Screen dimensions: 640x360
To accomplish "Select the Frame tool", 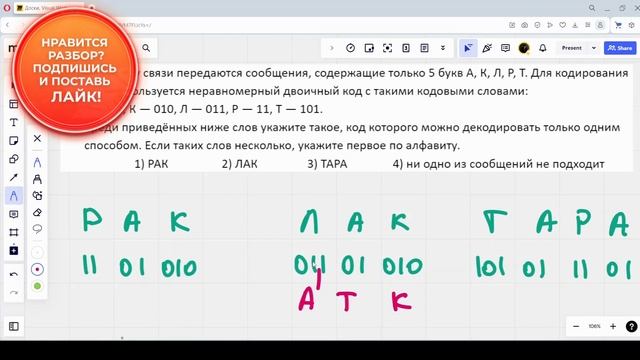I will pyautogui.click(x=13, y=233).
